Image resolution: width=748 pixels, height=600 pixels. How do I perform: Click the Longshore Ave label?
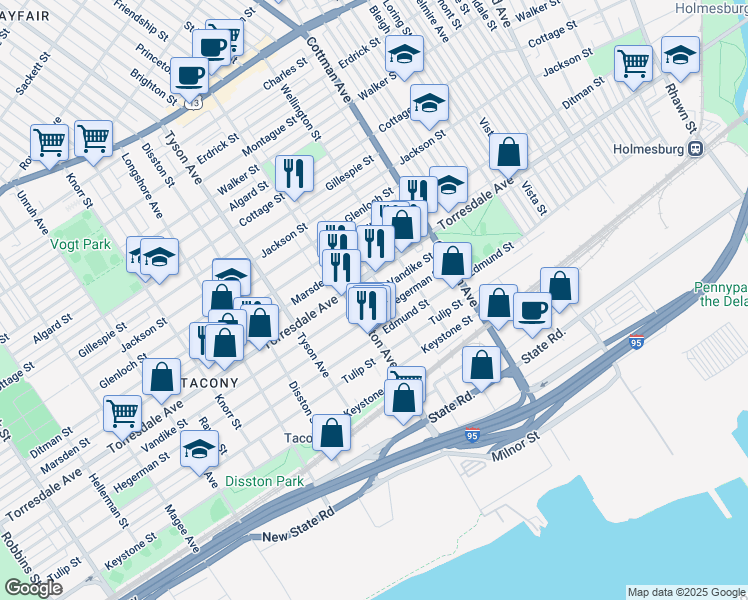pyautogui.click(x=142, y=186)
